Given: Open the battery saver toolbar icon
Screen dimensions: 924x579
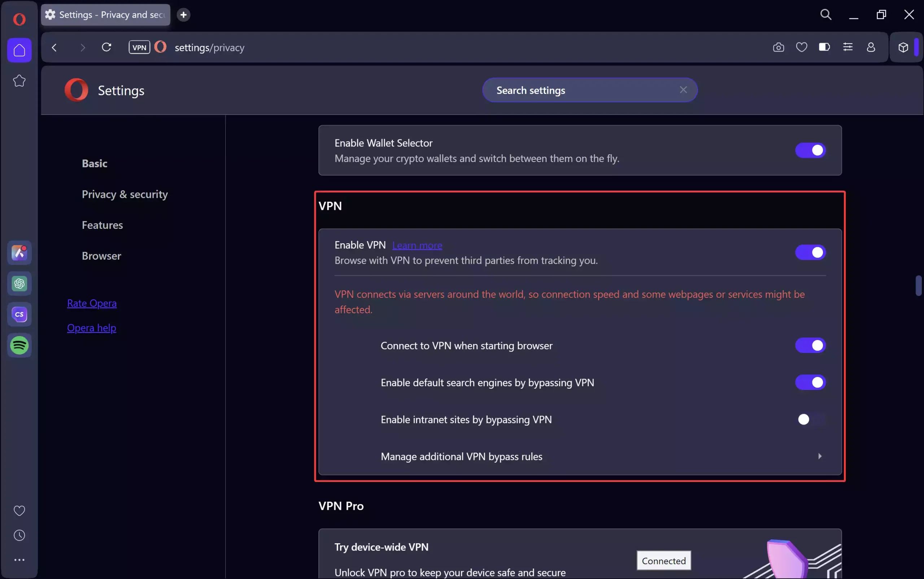Looking at the screenshot, I should click(x=824, y=47).
